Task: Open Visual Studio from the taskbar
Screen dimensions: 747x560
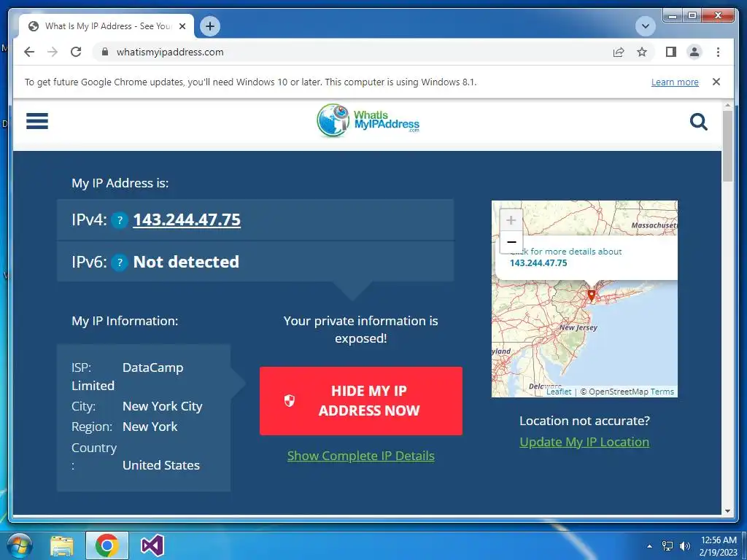Action: 152,545
